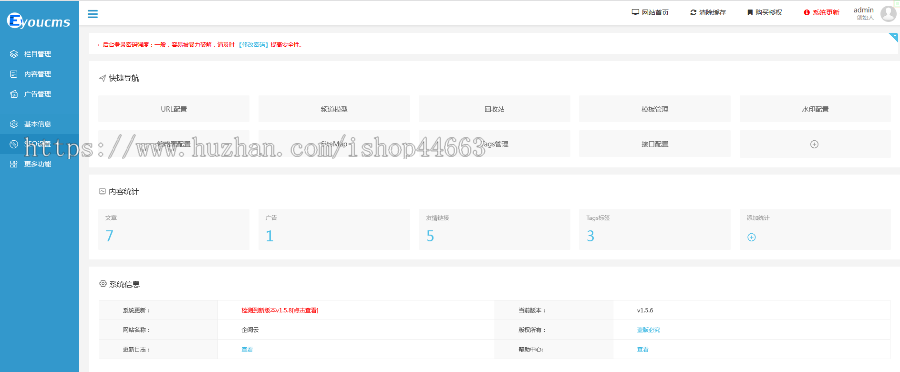Open the admin user avatar
Viewport: 900px width, 372px height.
click(888, 14)
